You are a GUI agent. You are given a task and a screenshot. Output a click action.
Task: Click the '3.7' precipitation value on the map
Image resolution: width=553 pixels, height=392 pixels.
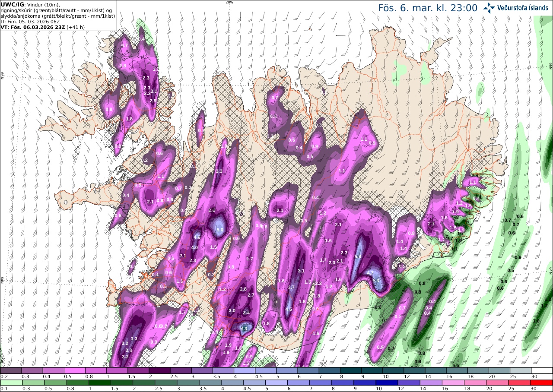[291, 288]
